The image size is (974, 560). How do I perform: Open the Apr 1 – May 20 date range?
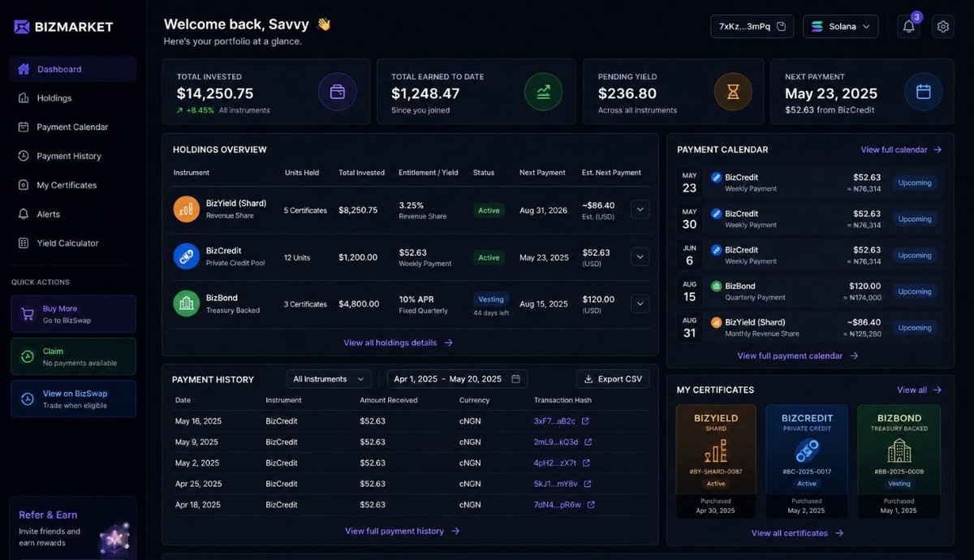pyautogui.click(x=457, y=379)
